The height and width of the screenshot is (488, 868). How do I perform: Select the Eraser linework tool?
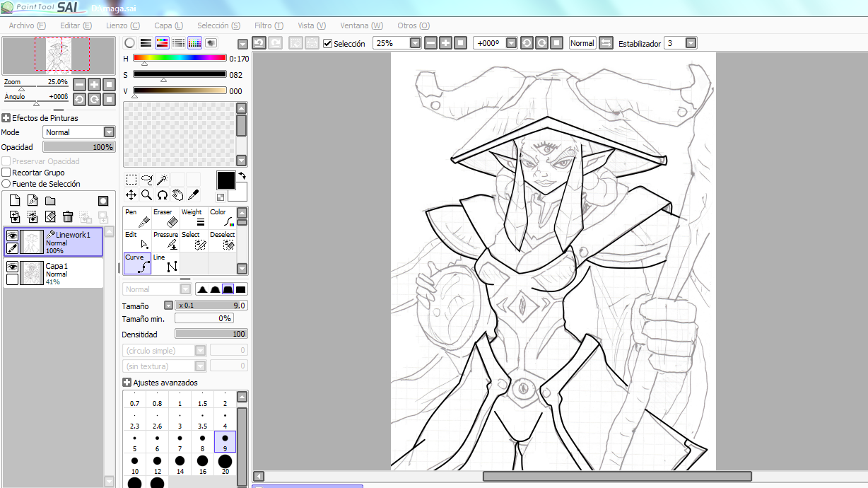point(165,218)
